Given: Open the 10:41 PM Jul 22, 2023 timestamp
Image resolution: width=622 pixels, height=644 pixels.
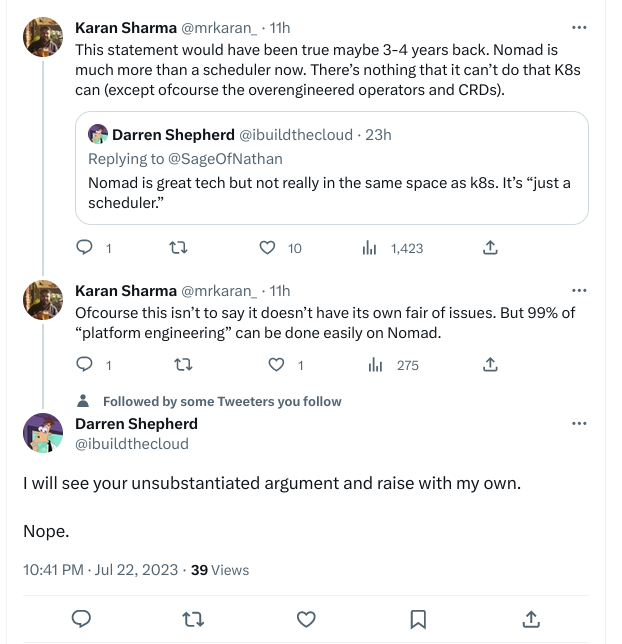Looking at the screenshot, I should (x=101, y=570).
